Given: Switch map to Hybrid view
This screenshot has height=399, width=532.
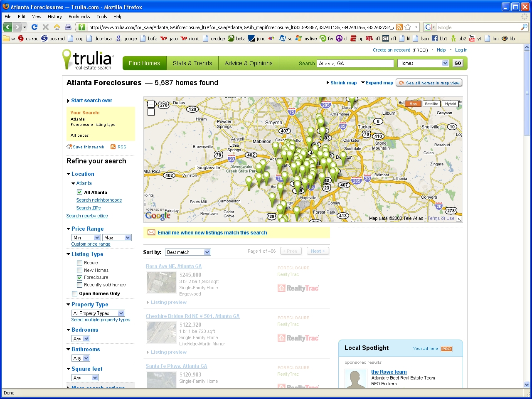Looking at the screenshot, I should (x=451, y=104).
